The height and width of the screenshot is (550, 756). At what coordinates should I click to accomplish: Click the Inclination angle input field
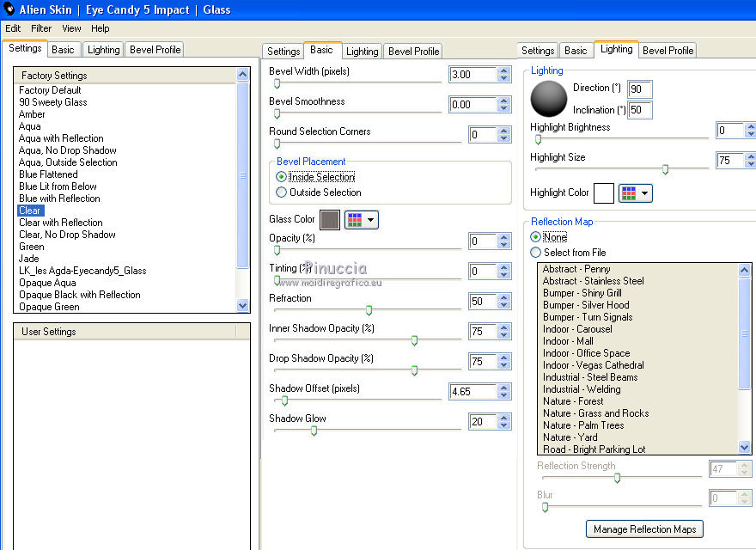640,110
